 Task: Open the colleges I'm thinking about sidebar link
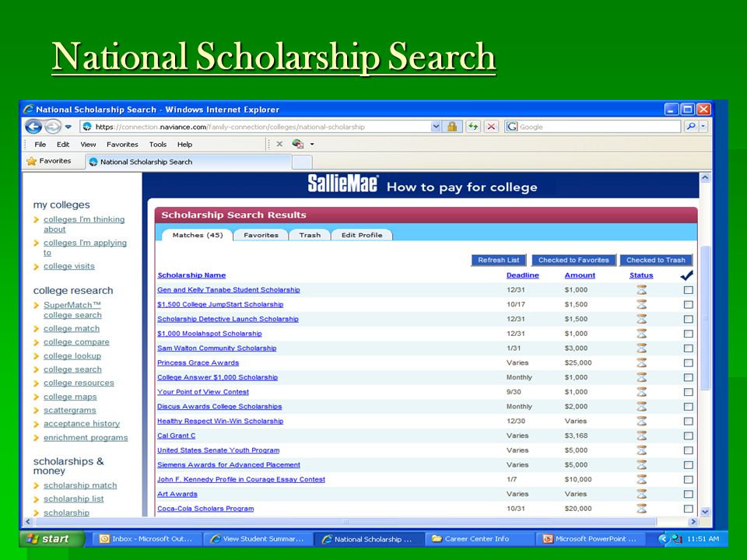(x=84, y=224)
